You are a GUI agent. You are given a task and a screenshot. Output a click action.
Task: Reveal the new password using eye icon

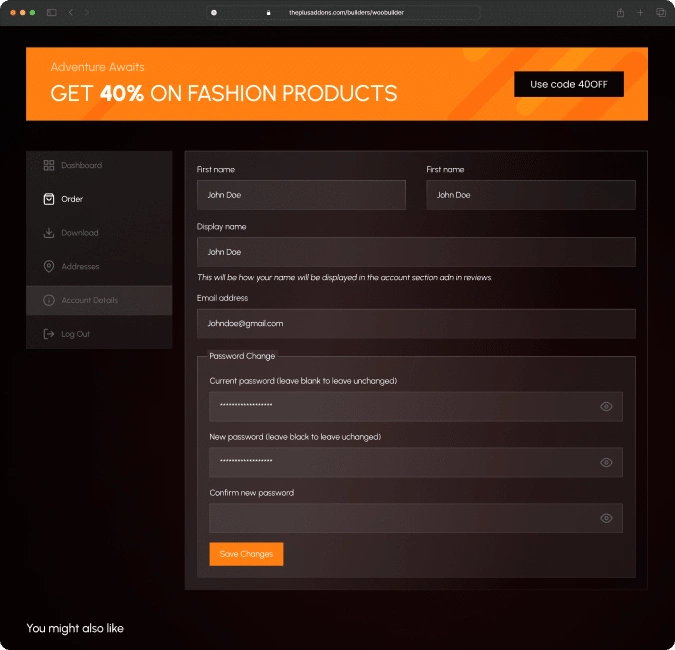click(x=606, y=462)
